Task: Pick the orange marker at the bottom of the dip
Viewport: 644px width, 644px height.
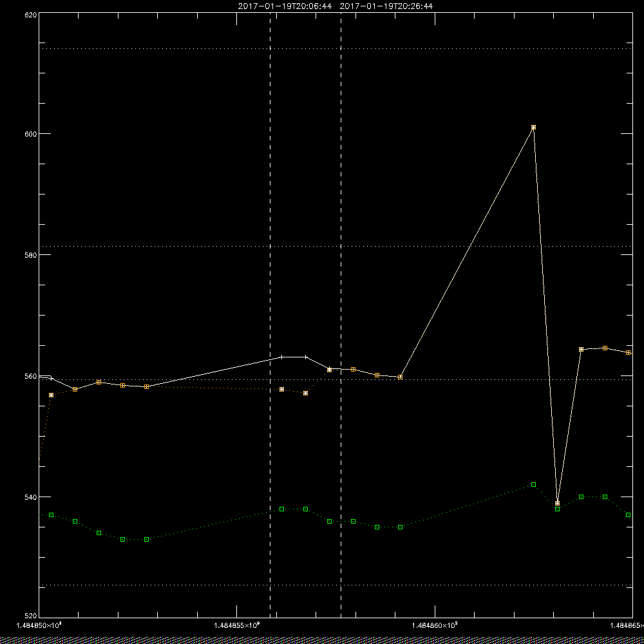Action: click(557, 503)
